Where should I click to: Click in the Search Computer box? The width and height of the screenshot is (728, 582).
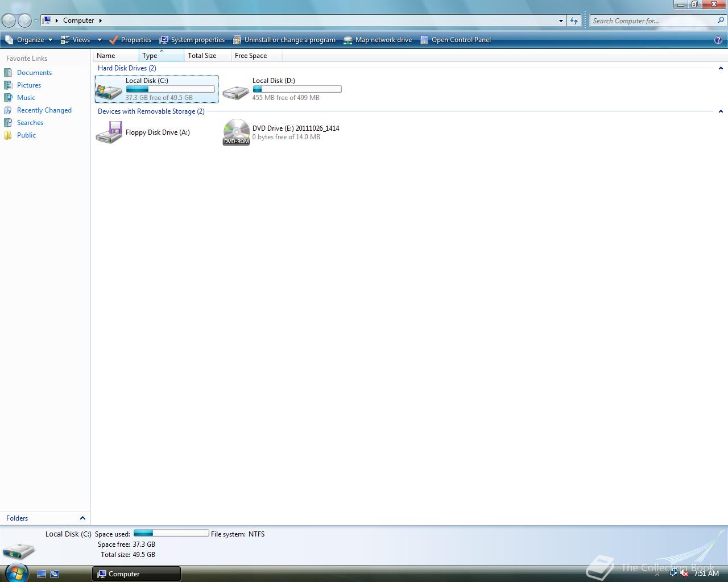click(653, 21)
